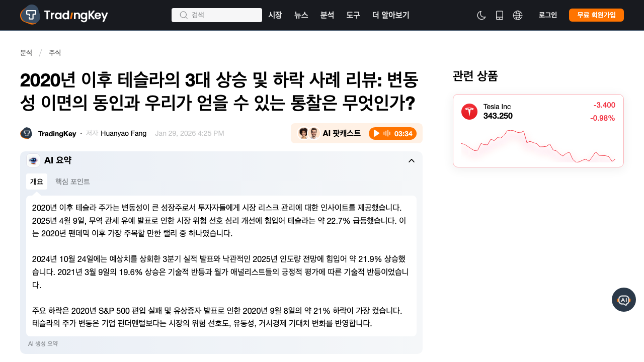
Task: Click the 로그인 link
Action: pos(548,15)
